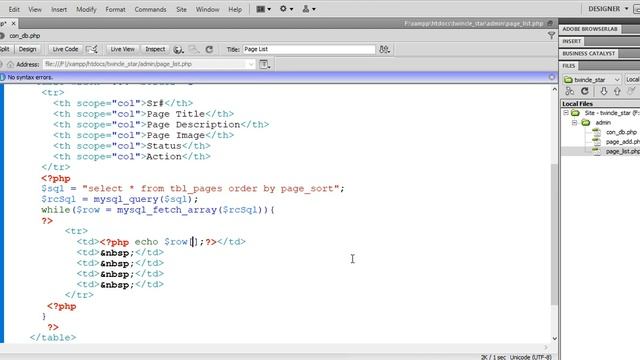Close the current document tab
This screenshot has width=640, height=360.
[x=13, y=24]
